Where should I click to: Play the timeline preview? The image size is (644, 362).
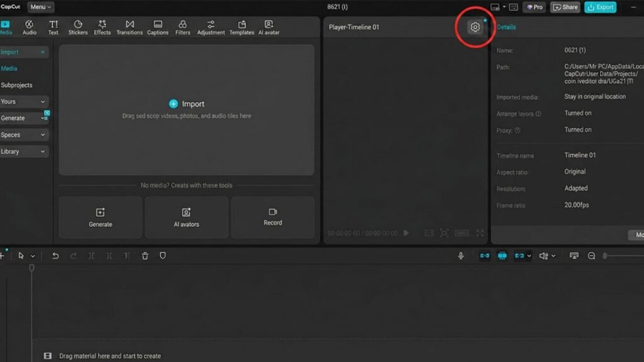click(406, 233)
